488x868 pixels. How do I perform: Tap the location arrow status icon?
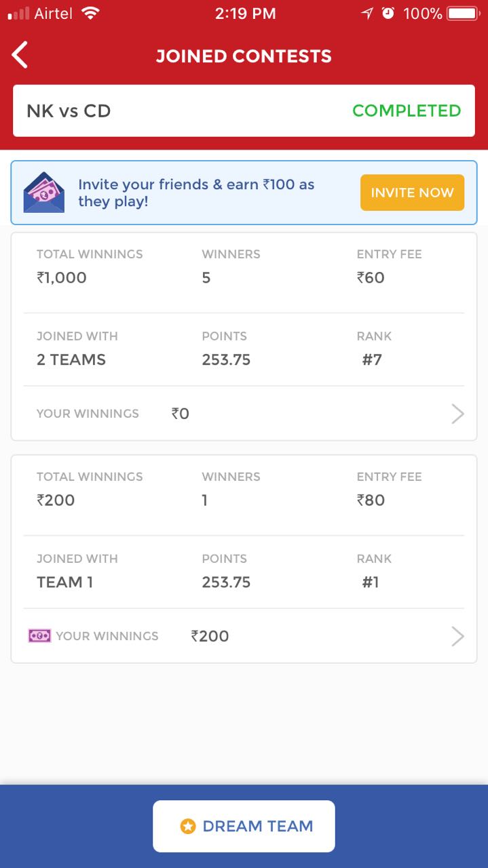click(367, 13)
